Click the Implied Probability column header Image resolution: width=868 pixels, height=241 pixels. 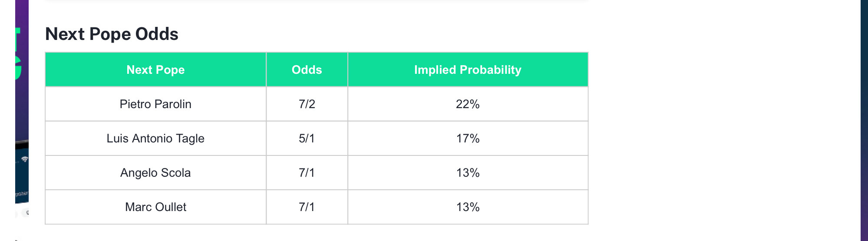coord(468,70)
